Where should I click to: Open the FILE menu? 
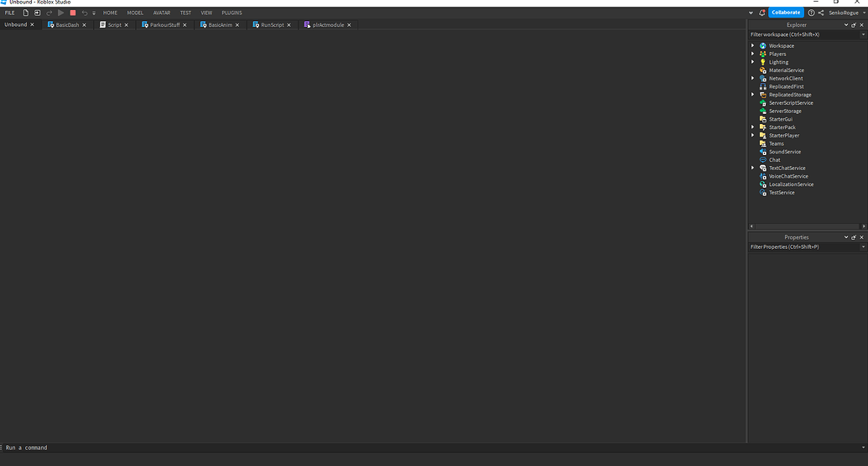tap(10, 13)
